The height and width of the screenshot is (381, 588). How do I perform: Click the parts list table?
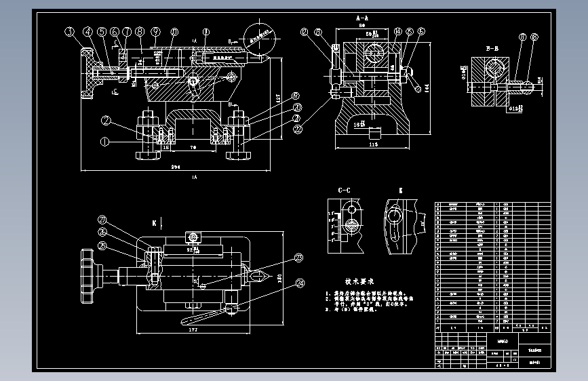point(493,266)
